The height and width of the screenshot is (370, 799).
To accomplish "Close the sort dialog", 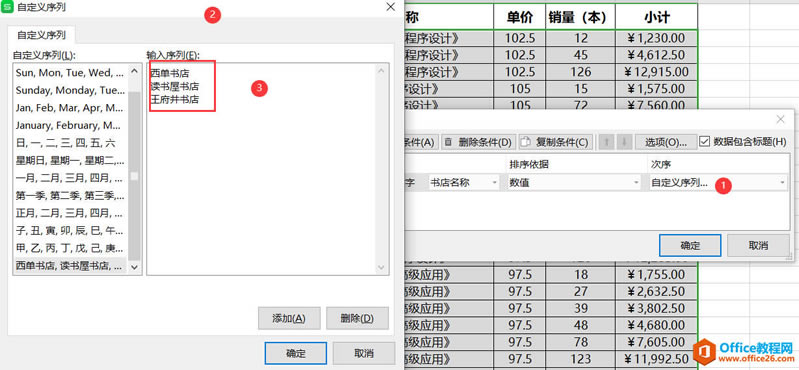I will (780, 119).
